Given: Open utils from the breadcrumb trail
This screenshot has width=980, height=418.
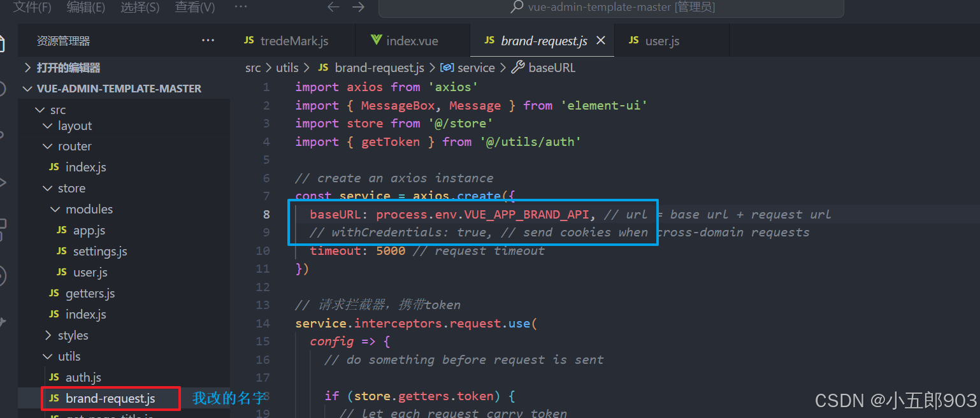Looking at the screenshot, I should (287, 67).
